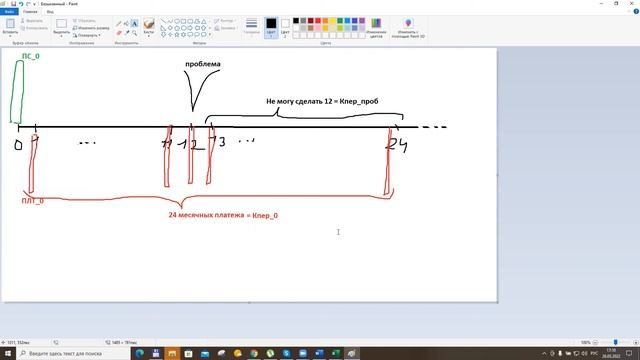The height and width of the screenshot is (360, 640).
Task: Click the Windows taskbar search box
Action: coord(73,353)
